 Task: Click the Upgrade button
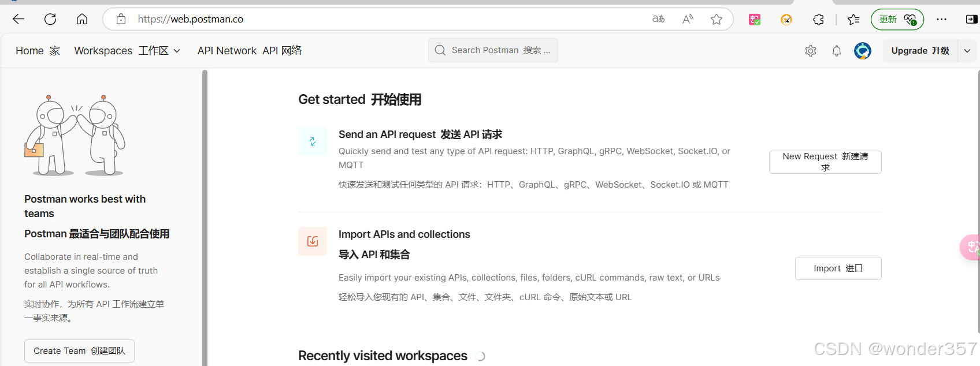tap(920, 51)
